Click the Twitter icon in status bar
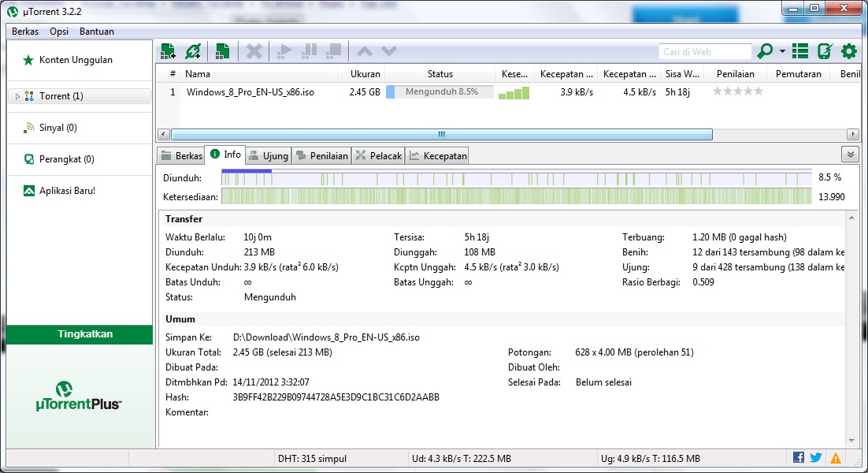The image size is (868, 473). (816, 457)
